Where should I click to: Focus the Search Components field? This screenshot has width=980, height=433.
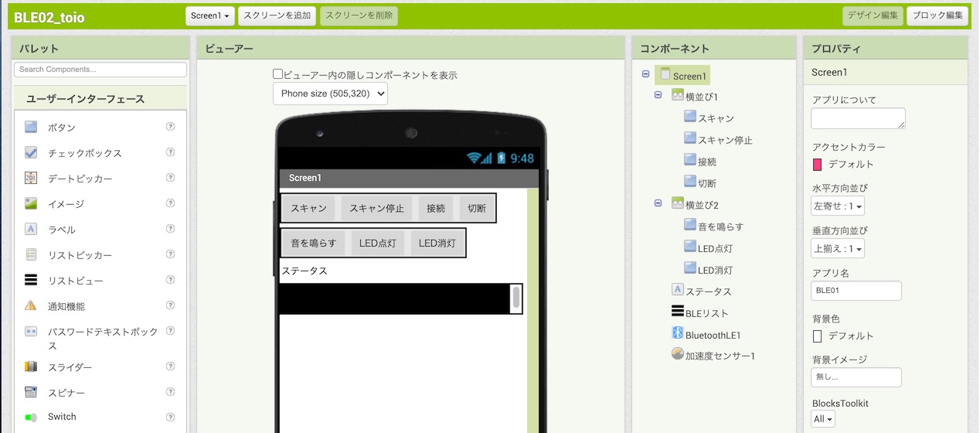coord(100,69)
